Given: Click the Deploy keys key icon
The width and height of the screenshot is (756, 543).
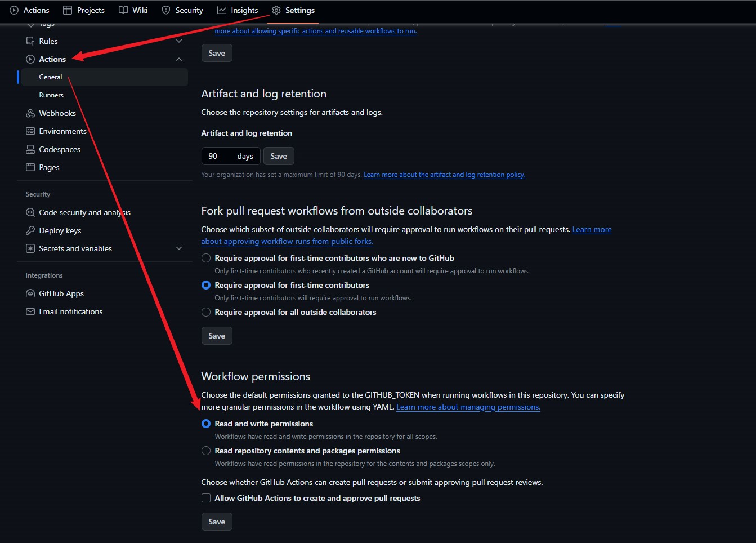Looking at the screenshot, I should (30, 230).
